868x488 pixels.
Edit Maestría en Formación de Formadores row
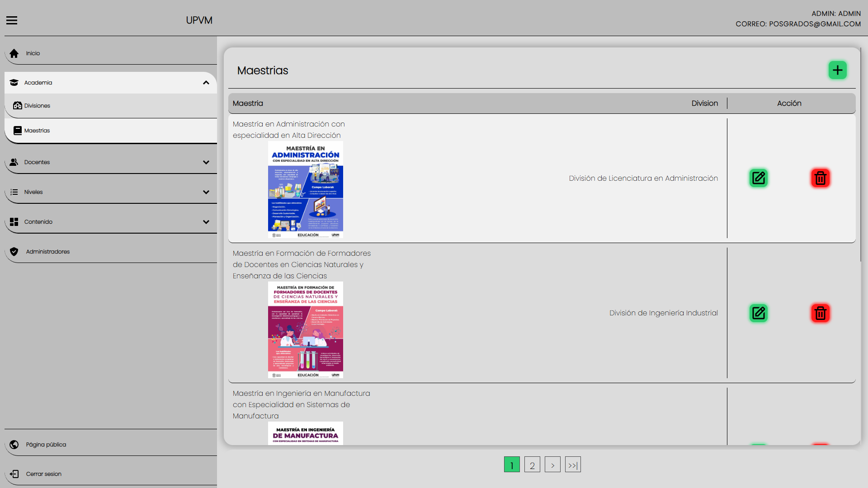pos(759,313)
